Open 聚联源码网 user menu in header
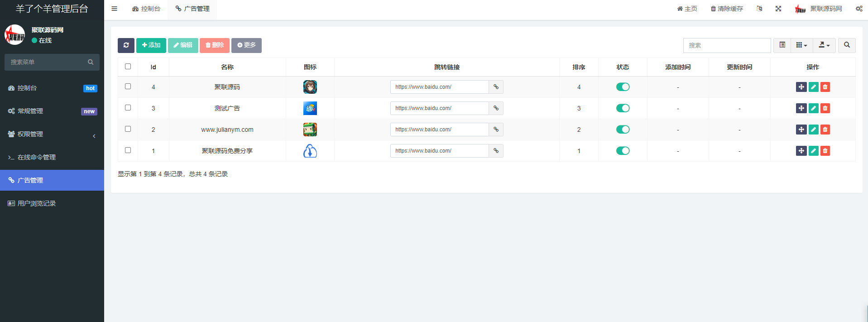This screenshot has width=868, height=322. coord(819,9)
